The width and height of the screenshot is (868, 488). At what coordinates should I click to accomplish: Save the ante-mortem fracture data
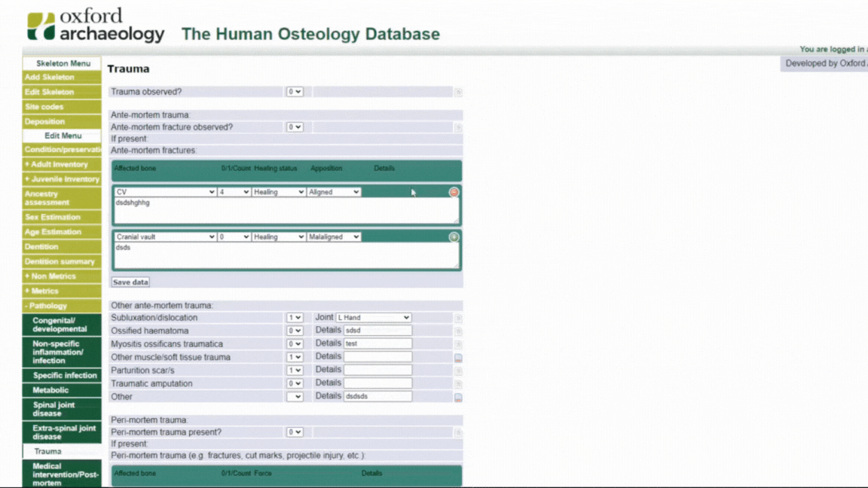point(130,282)
